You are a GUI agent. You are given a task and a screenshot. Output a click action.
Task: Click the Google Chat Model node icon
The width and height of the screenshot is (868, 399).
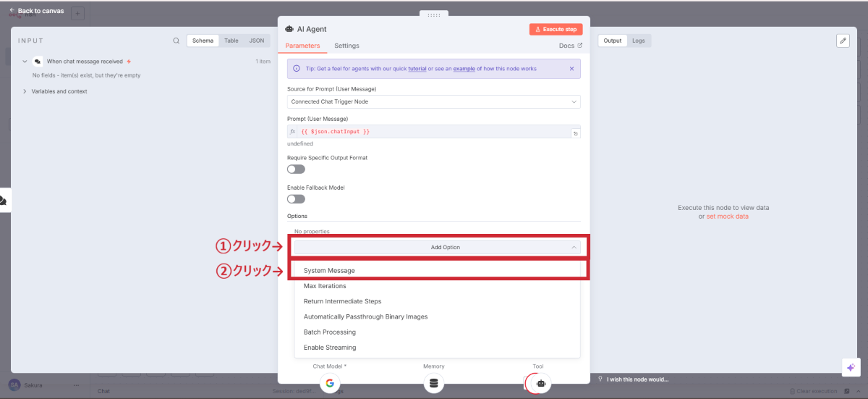329,383
